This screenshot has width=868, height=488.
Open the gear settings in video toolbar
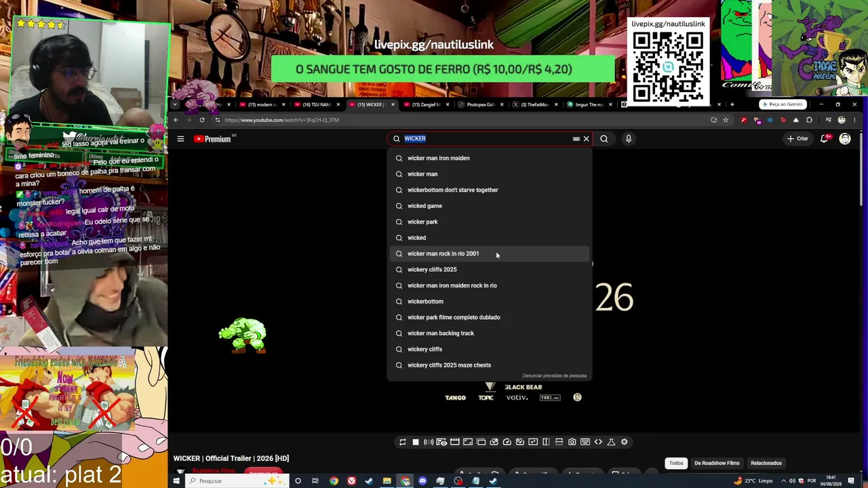click(x=625, y=442)
